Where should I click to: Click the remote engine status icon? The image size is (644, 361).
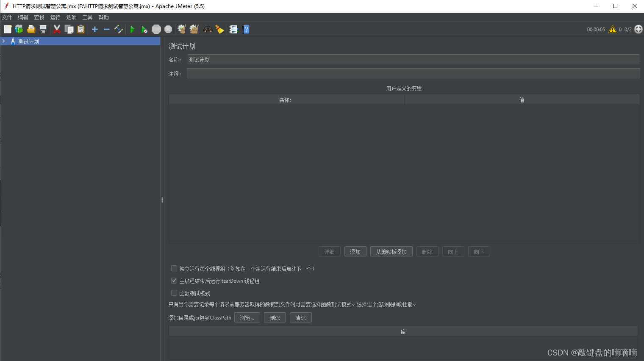(638, 29)
